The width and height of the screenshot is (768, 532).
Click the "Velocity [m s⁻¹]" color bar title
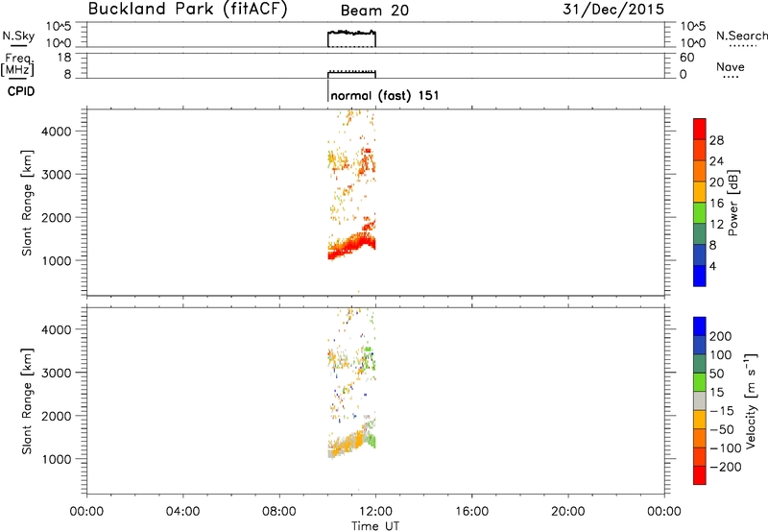point(751,400)
